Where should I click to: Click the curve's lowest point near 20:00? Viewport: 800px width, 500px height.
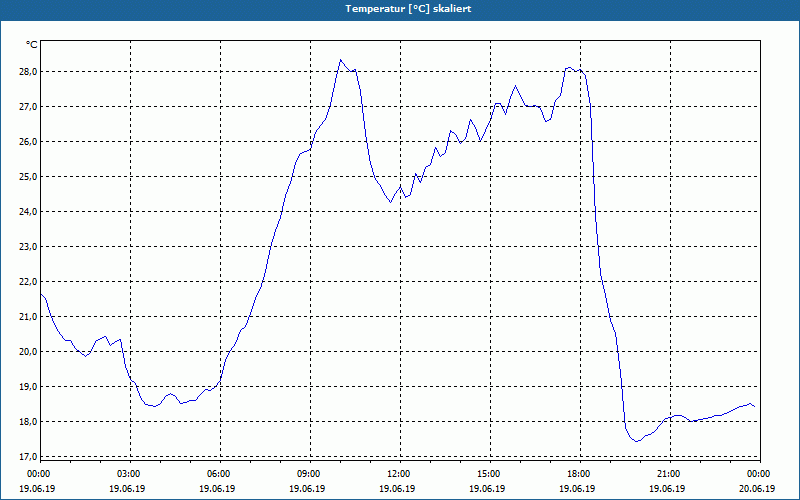[636, 441]
